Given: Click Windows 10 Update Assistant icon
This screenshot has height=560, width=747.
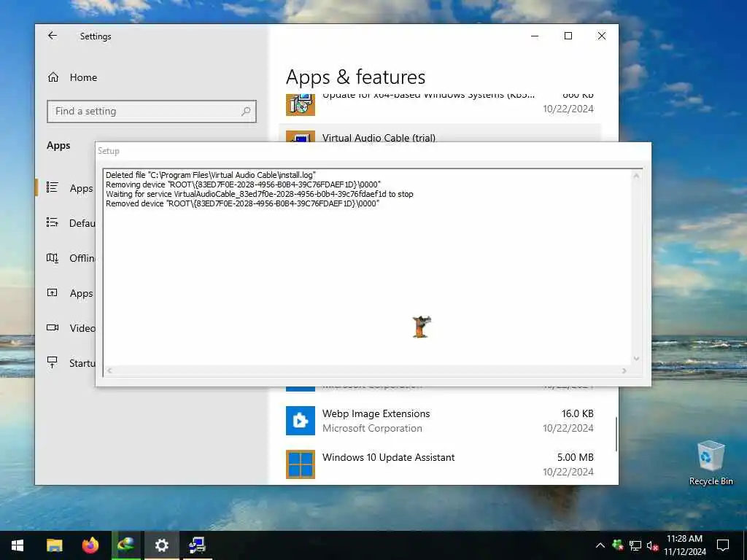Looking at the screenshot, I should (300, 464).
